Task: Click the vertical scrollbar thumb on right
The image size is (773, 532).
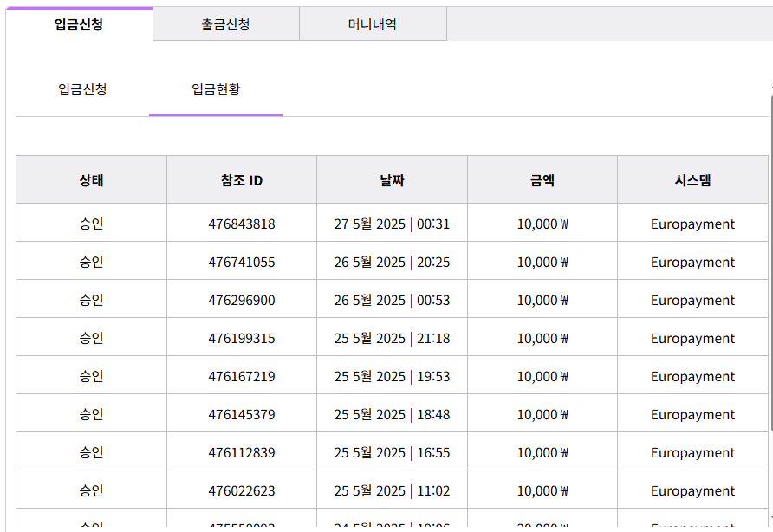Action: (770, 260)
